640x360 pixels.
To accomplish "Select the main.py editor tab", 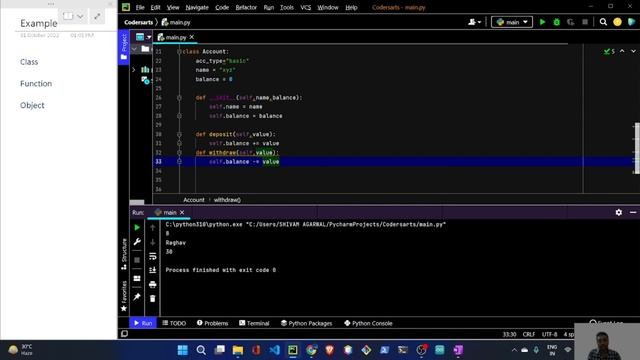I will (x=176, y=37).
